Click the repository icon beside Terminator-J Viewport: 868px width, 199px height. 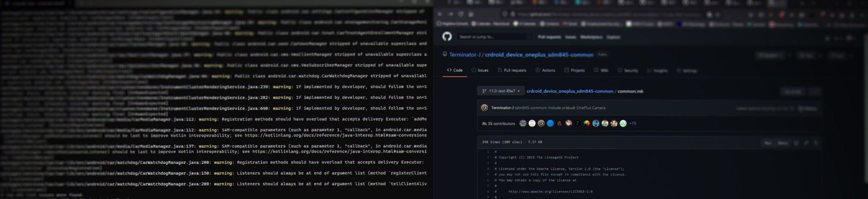[x=445, y=55]
